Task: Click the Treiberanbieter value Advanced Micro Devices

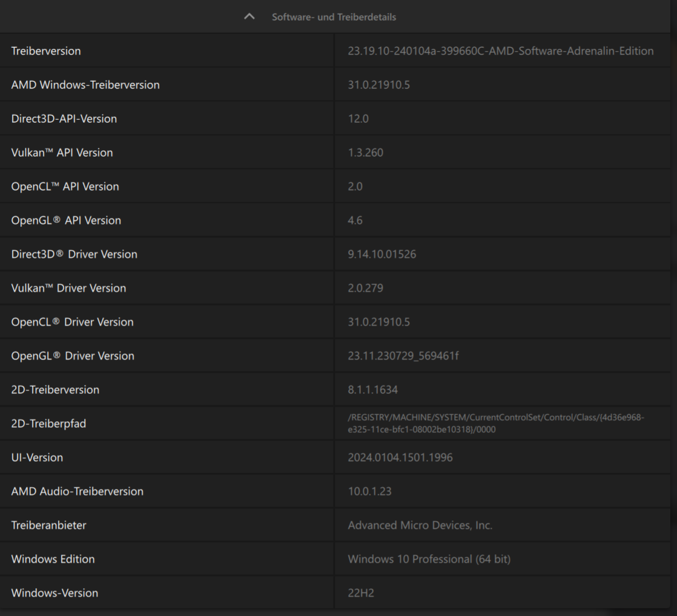Action: (x=420, y=525)
